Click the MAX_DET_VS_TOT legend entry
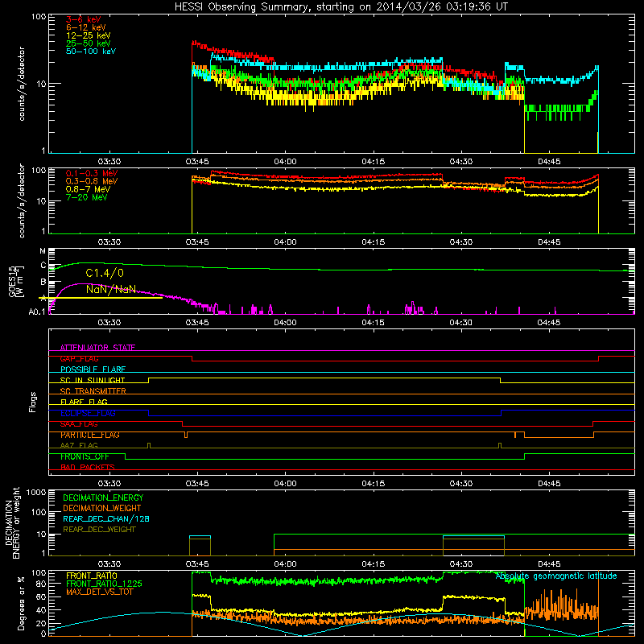Screen dimensions: 644x644 click(x=99, y=592)
